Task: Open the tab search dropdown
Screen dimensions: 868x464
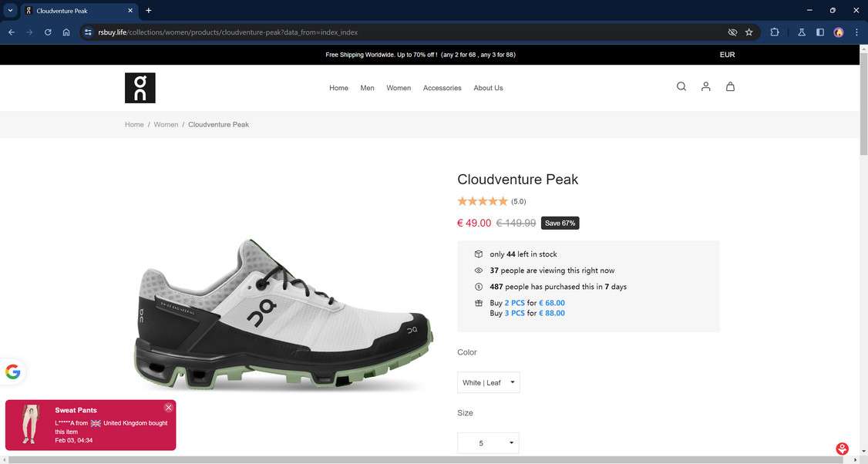Action: click(10, 11)
